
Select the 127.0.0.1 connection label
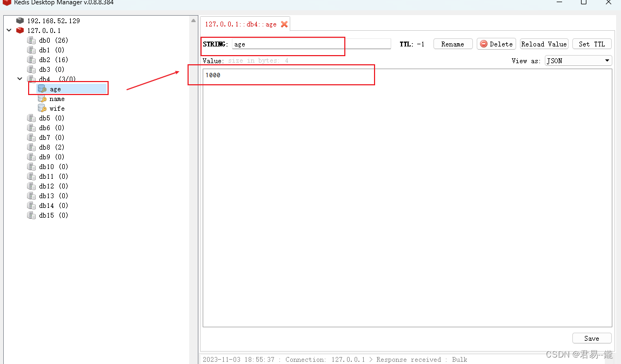coord(44,30)
